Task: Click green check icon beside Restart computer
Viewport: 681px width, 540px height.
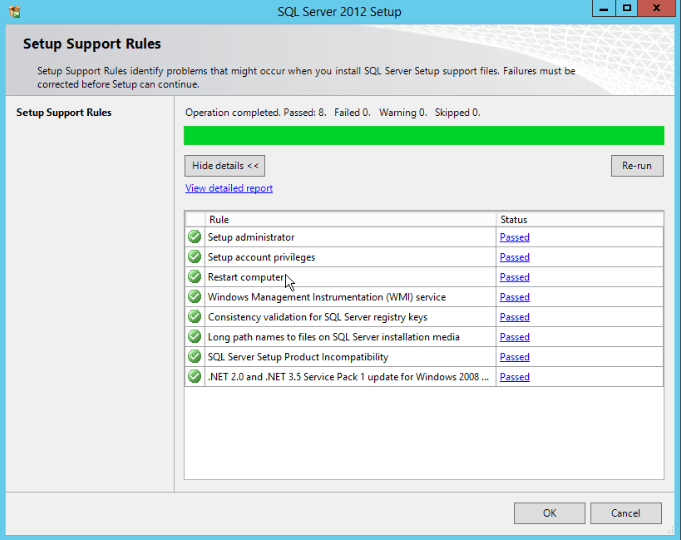Action: [194, 277]
